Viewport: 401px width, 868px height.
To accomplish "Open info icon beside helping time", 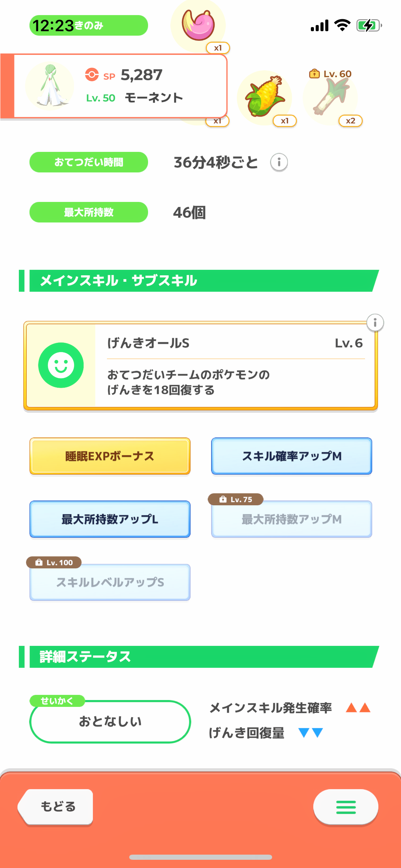I will [x=279, y=162].
